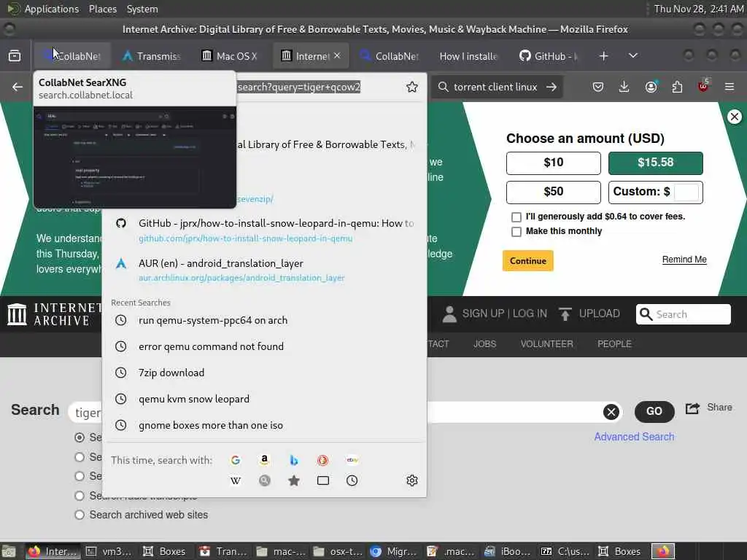Select "gnome boxes more than one iso"
This screenshot has height=560, width=747.
point(264,425)
